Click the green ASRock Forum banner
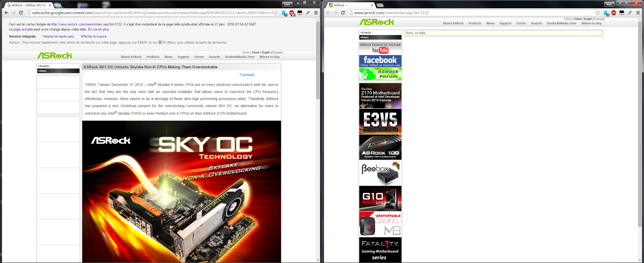The image size is (644, 263). tap(380, 74)
